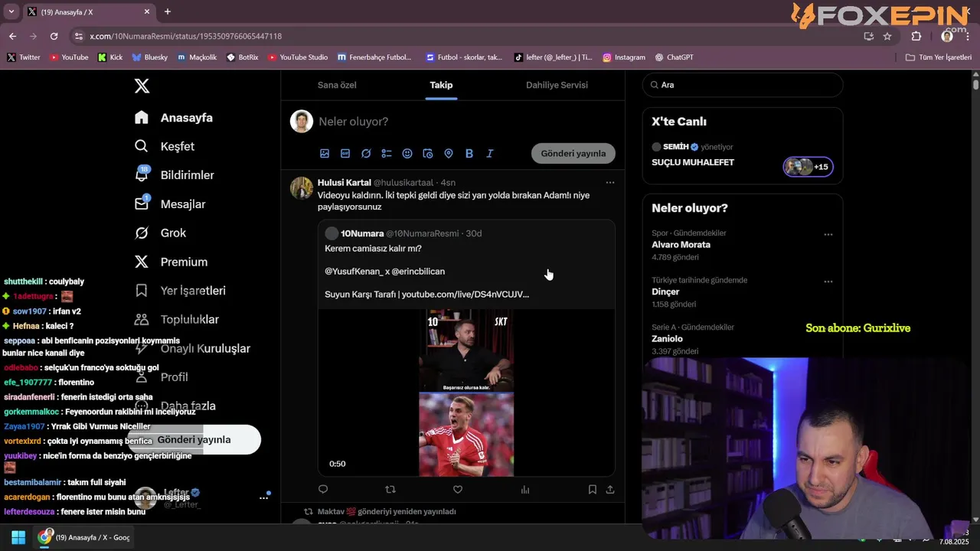Schedule the post icon

[428, 153]
